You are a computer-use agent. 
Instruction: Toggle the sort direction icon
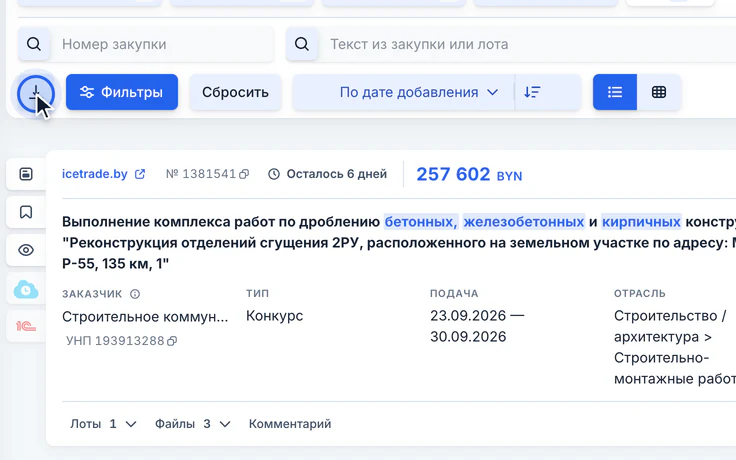click(x=532, y=92)
